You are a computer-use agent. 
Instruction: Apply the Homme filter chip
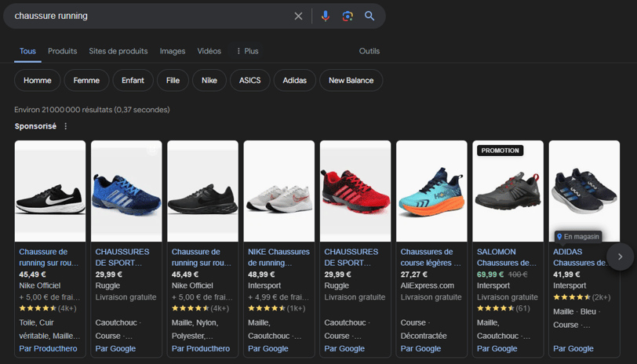37,80
